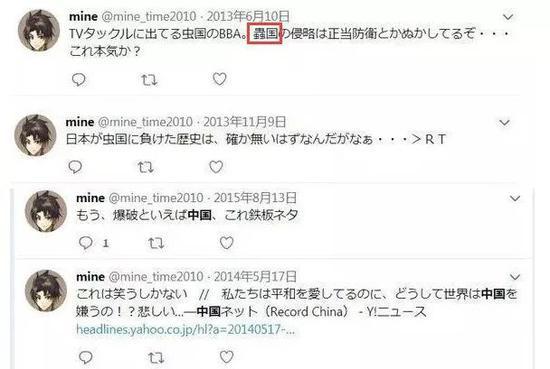Retweet the 2013年11月9日 tweet

[146, 167]
